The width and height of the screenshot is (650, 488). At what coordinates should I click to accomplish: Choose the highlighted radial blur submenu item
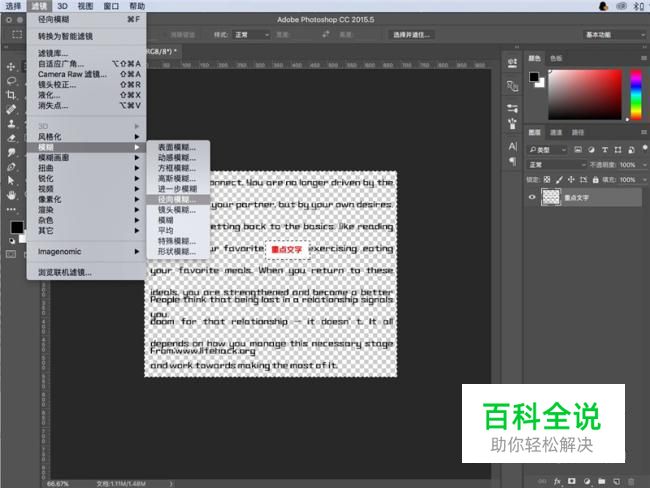tap(178, 199)
